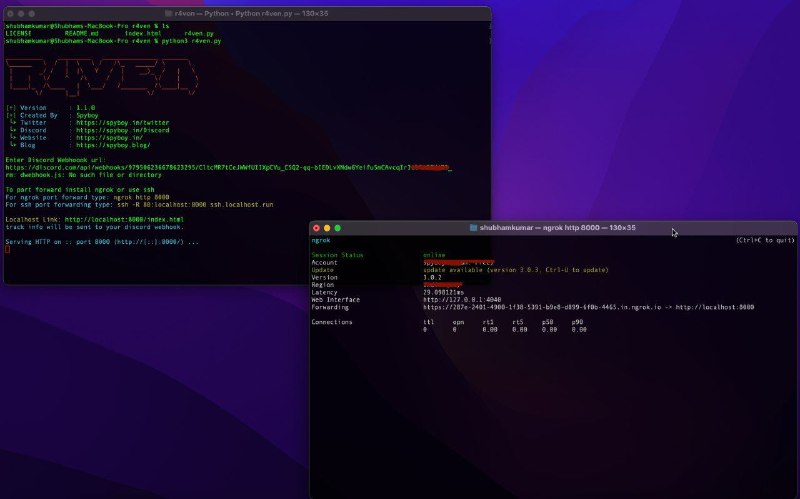Click the green 'ngrok' heading text
The image size is (800, 499).
pyautogui.click(x=321, y=240)
